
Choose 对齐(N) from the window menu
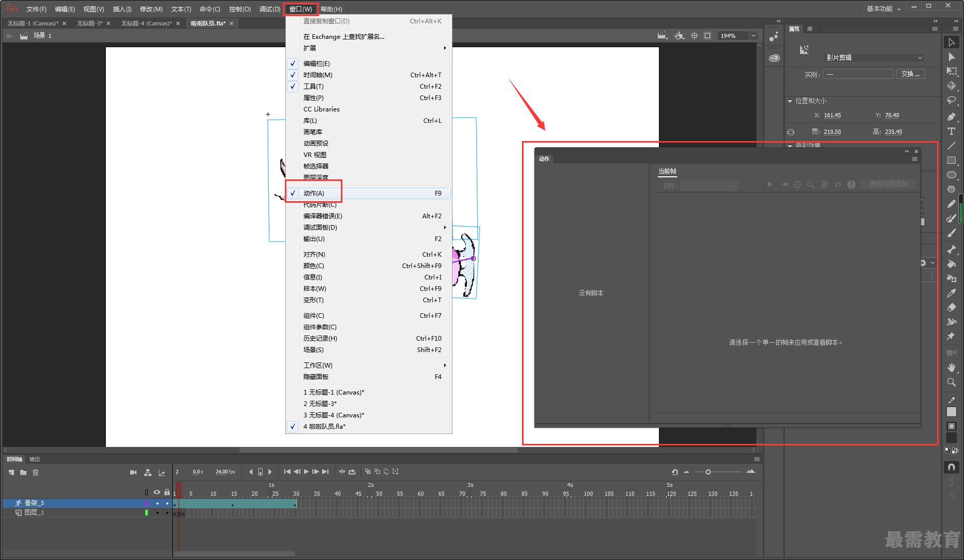pyautogui.click(x=369, y=255)
